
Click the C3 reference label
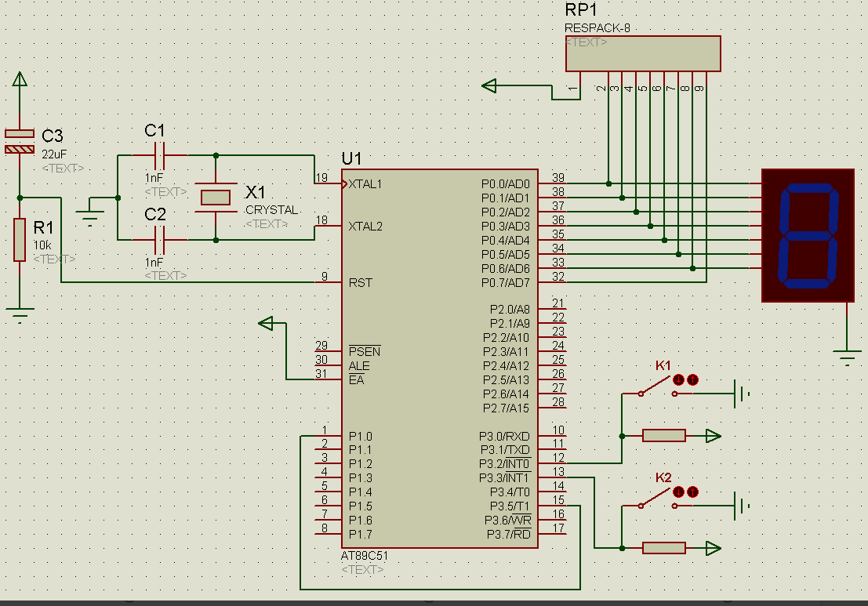point(53,136)
